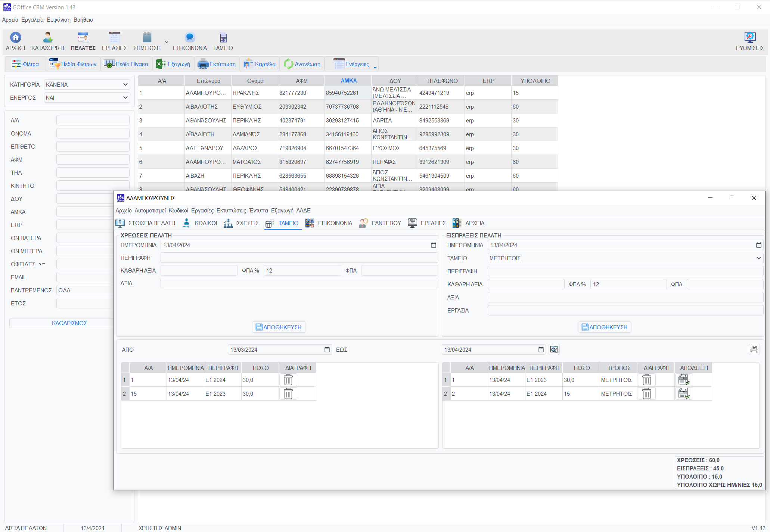Open invoice receipt for Ε1 2023 payment
This screenshot has width=770, height=532.
[684, 380]
